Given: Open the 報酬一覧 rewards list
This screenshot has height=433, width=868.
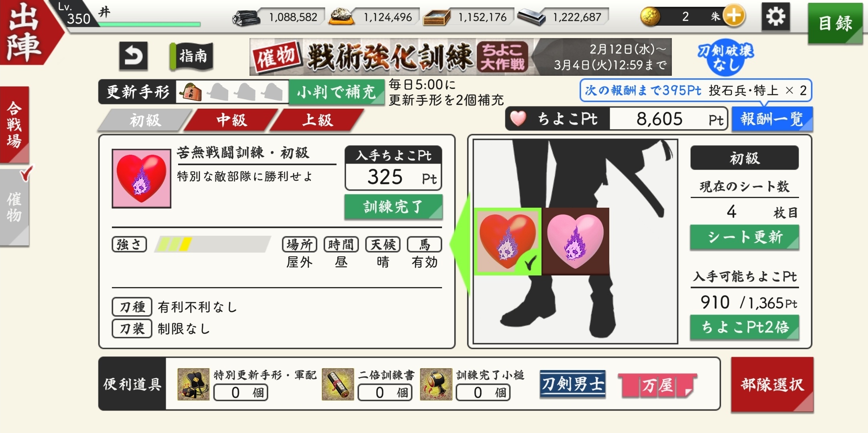Looking at the screenshot, I should (772, 119).
